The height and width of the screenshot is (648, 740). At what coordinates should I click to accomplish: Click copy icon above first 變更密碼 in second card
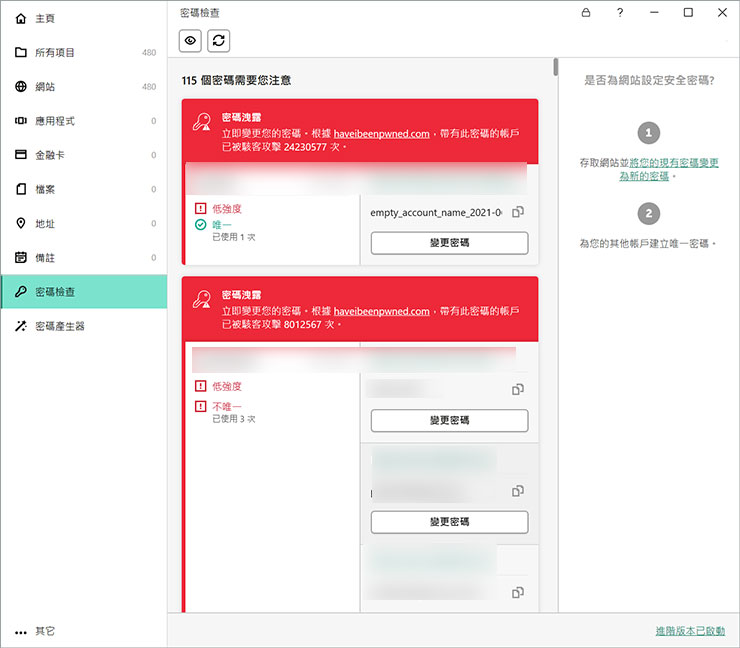click(518, 389)
